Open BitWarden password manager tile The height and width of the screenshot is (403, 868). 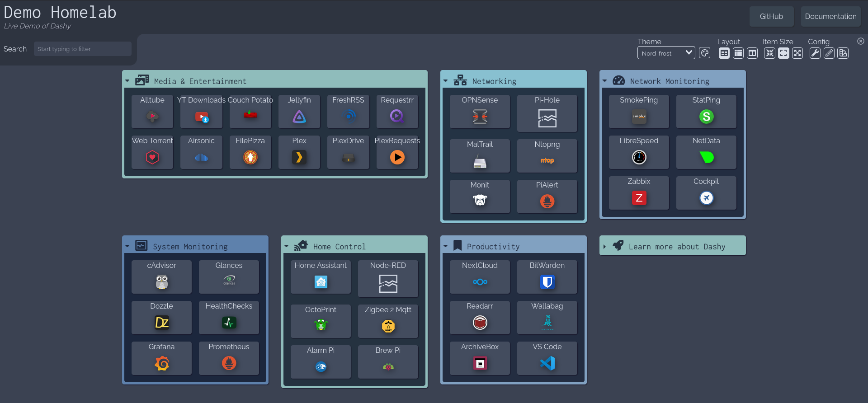(x=547, y=276)
